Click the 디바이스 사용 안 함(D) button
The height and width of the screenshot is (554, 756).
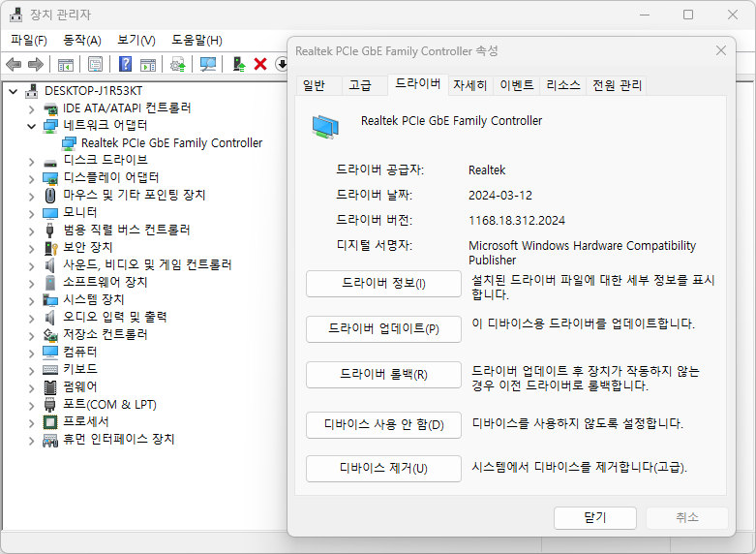point(383,424)
